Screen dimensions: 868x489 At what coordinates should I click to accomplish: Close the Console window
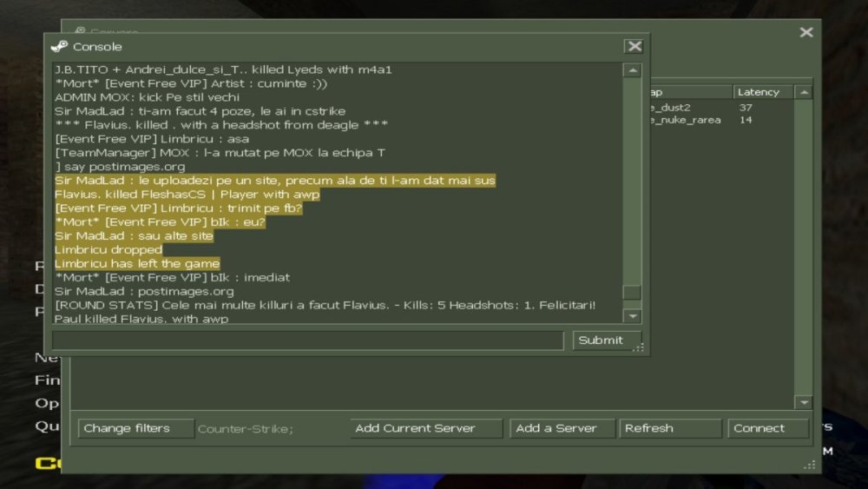[x=635, y=47]
